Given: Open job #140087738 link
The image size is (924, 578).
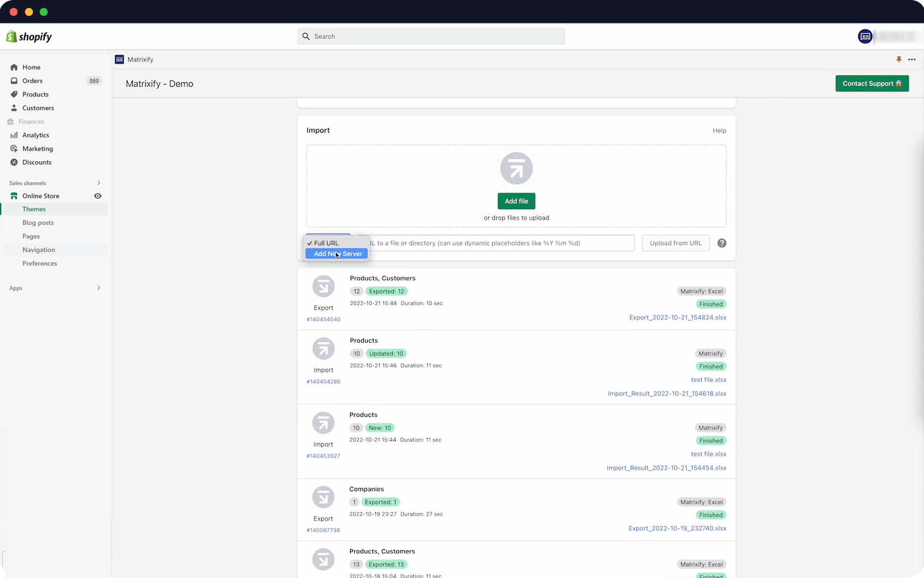Looking at the screenshot, I should [x=323, y=530].
